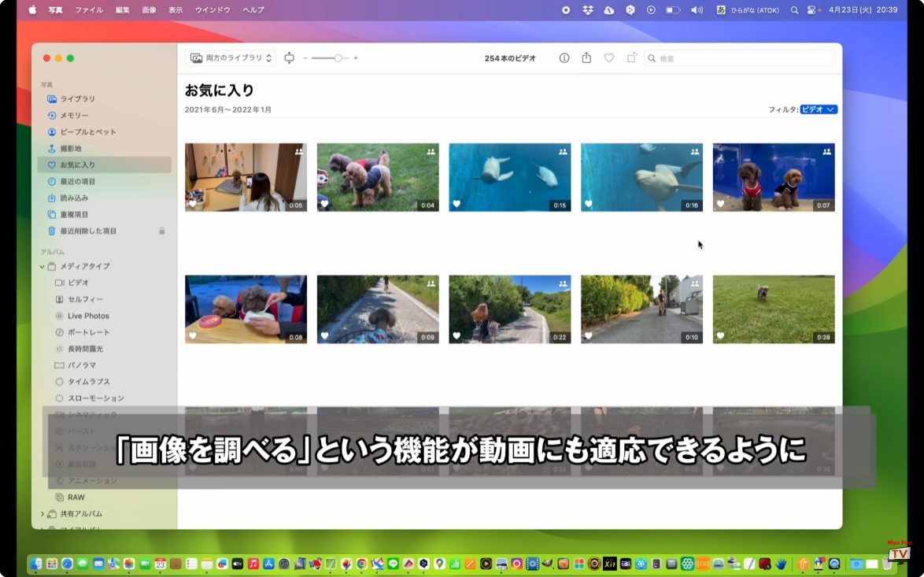Viewport: 924px width, 577px height.
Task: Open the Dropbox menu bar icon
Action: (587, 10)
